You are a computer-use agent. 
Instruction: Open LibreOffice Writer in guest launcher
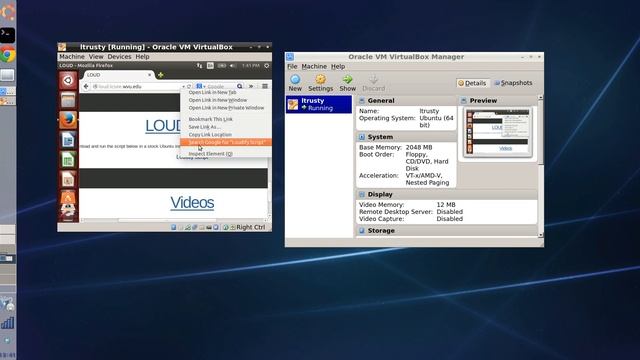(68, 140)
